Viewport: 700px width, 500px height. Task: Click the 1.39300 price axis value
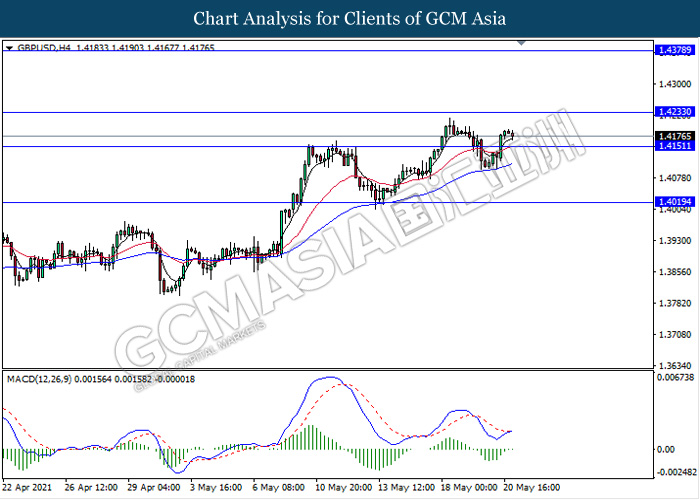coord(675,241)
